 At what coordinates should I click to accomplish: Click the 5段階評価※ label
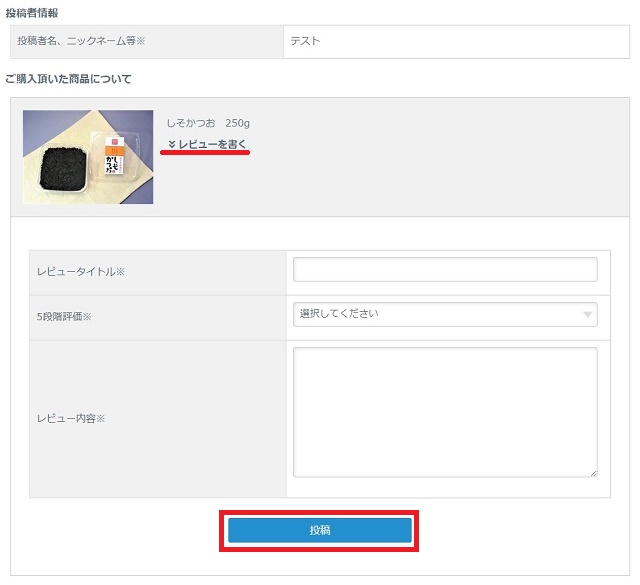point(64,317)
